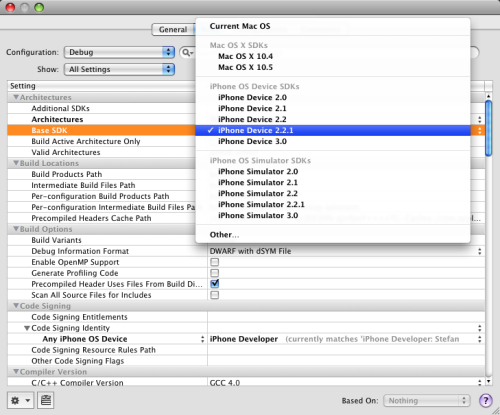The image size is (500, 415).
Task: Toggle Generate Profiling Code checkbox
Action: point(215,273)
